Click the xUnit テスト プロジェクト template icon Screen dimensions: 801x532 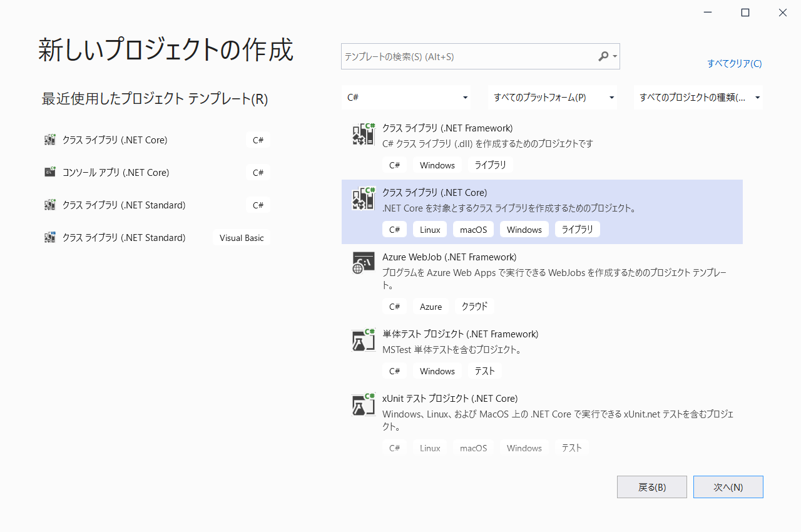[x=363, y=404]
